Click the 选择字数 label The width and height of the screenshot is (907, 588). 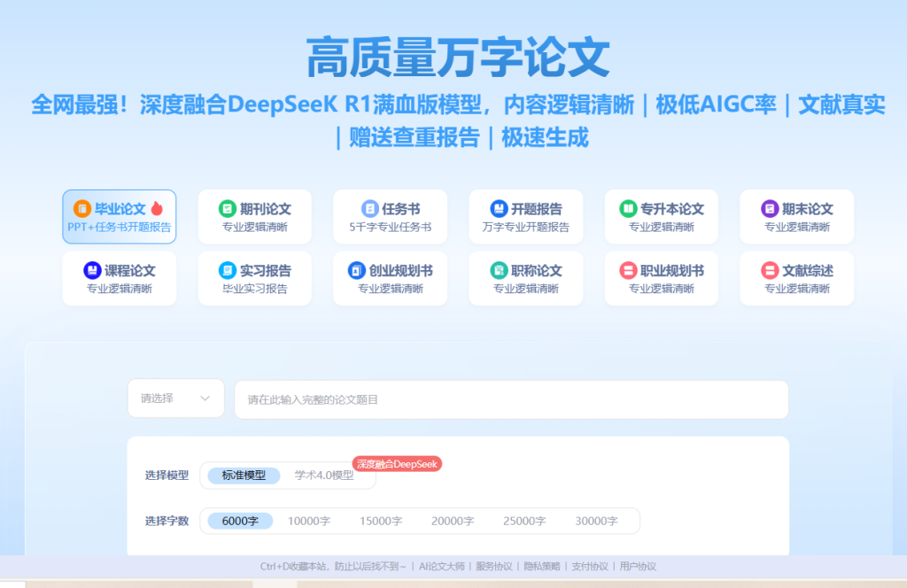[167, 521]
